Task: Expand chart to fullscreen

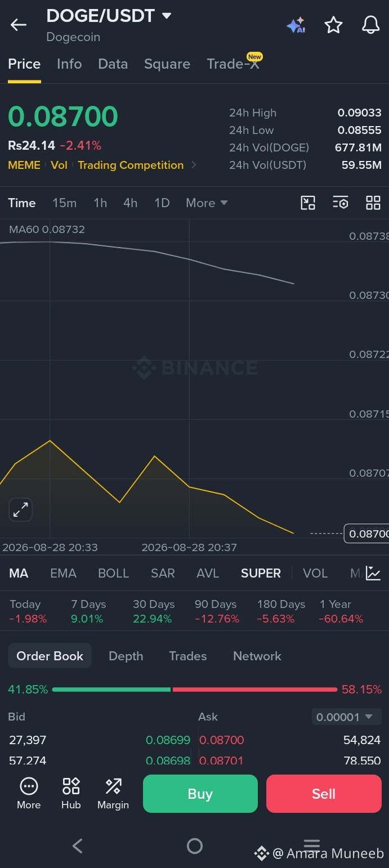Action: point(21,510)
